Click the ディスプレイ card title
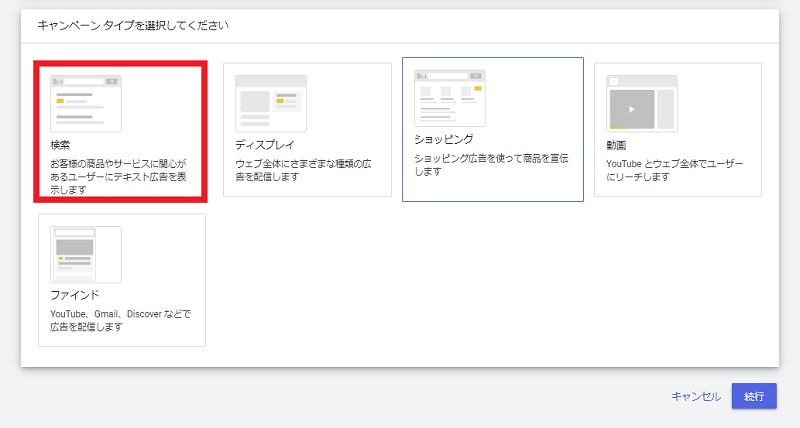 (x=265, y=145)
